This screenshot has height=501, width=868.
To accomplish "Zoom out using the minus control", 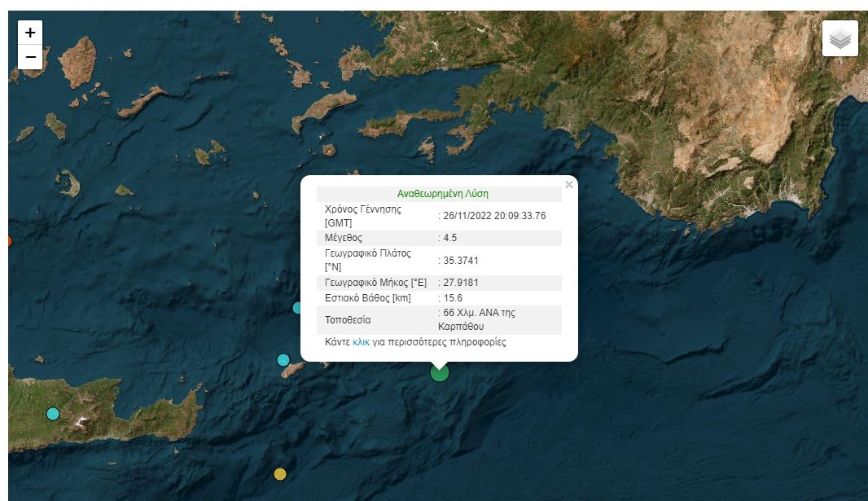I will click(29, 56).
